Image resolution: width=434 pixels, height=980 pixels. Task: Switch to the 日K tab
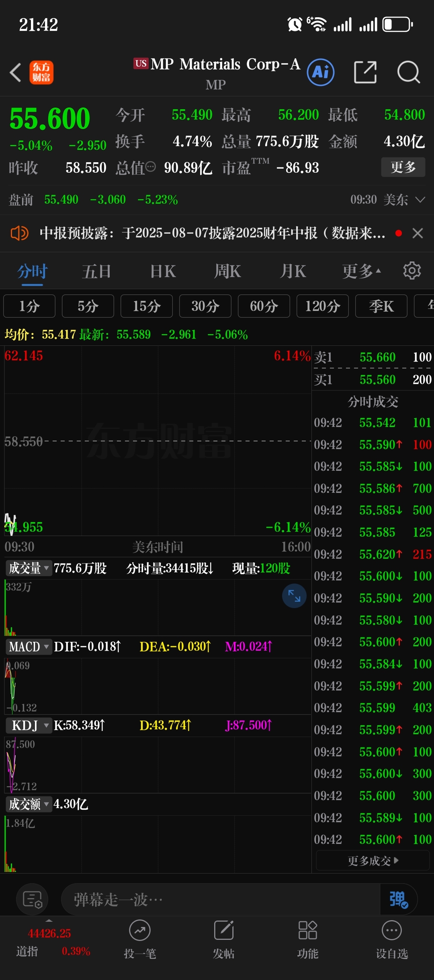(x=163, y=271)
